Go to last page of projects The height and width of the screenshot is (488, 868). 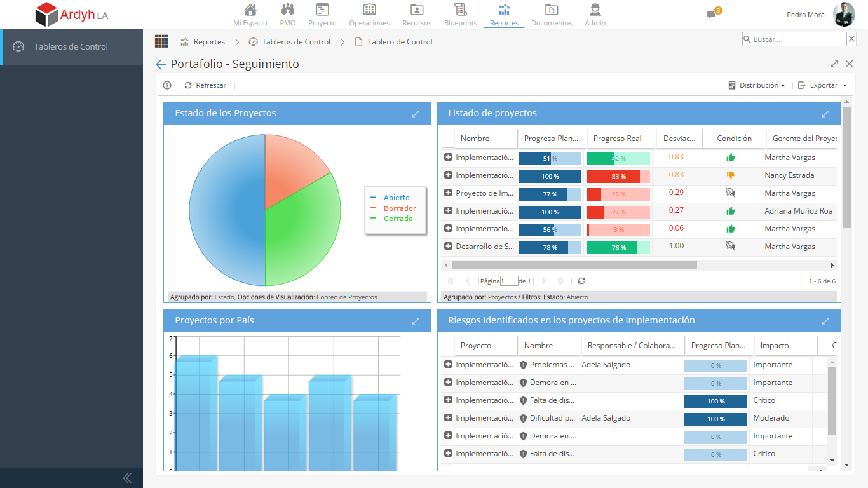tap(560, 281)
